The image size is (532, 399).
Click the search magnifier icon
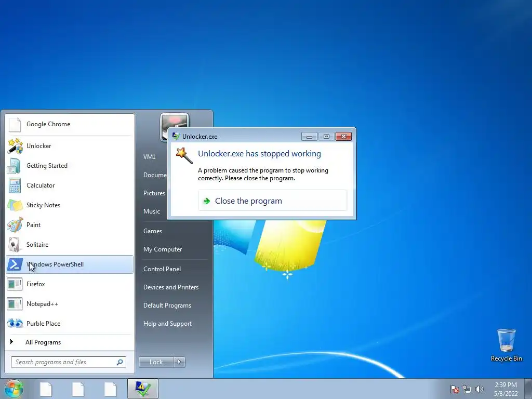point(120,362)
